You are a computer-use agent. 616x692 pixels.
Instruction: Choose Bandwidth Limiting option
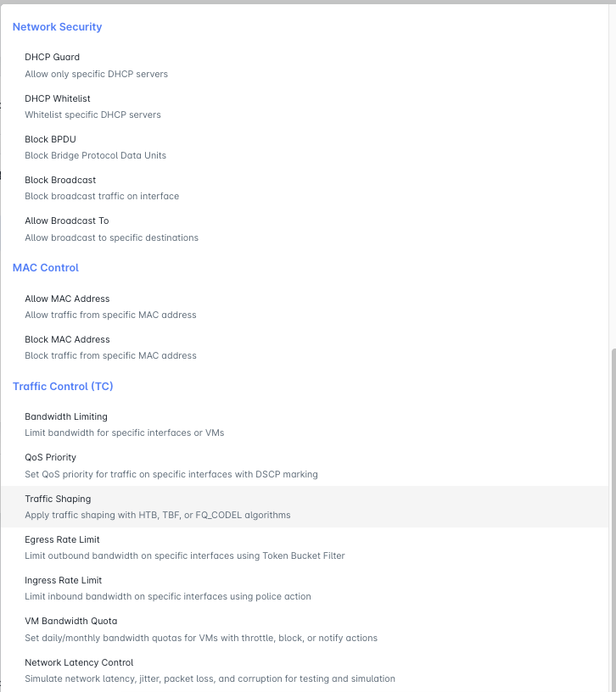[x=66, y=416]
